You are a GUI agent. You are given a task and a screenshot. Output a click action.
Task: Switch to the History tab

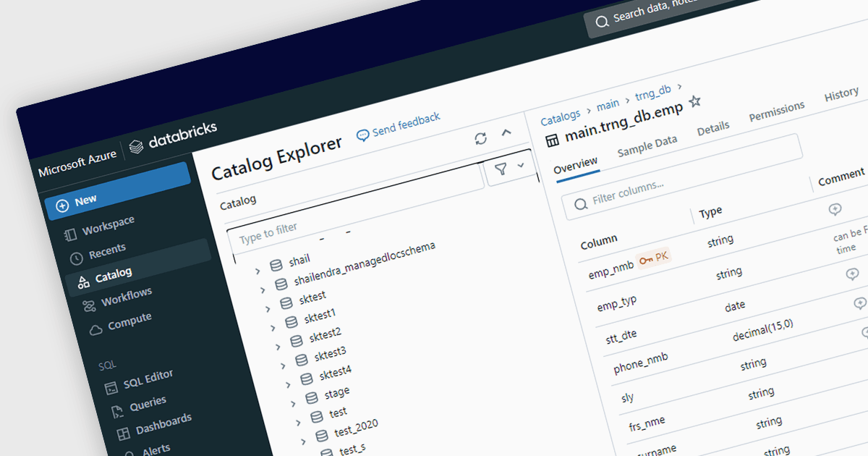(842, 95)
